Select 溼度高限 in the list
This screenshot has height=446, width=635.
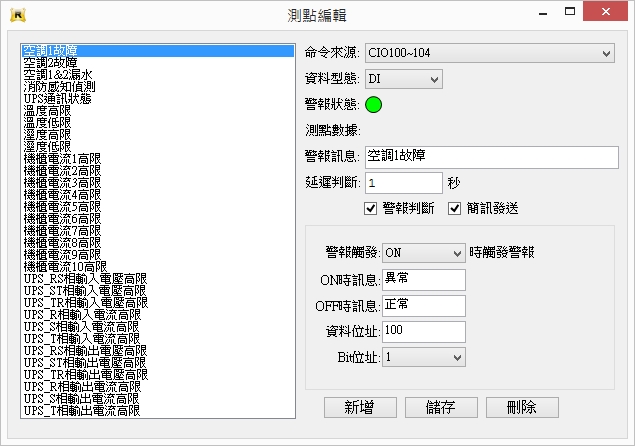(158, 135)
